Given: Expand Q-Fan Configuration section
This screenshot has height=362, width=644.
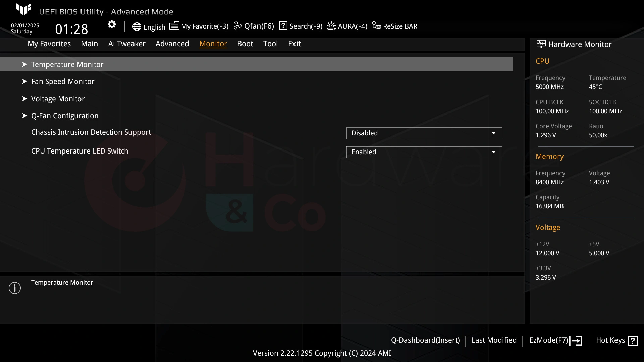Looking at the screenshot, I should tap(65, 115).
